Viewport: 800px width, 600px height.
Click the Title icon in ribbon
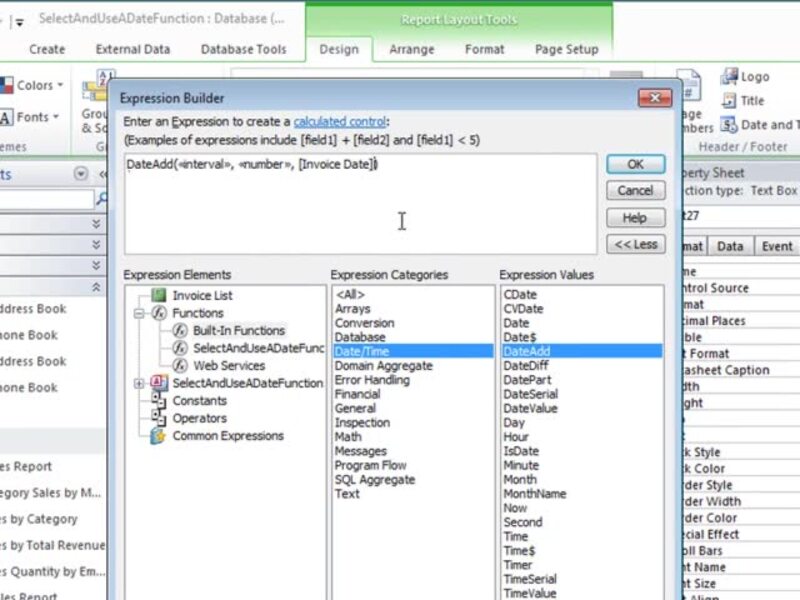tap(727, 101)
